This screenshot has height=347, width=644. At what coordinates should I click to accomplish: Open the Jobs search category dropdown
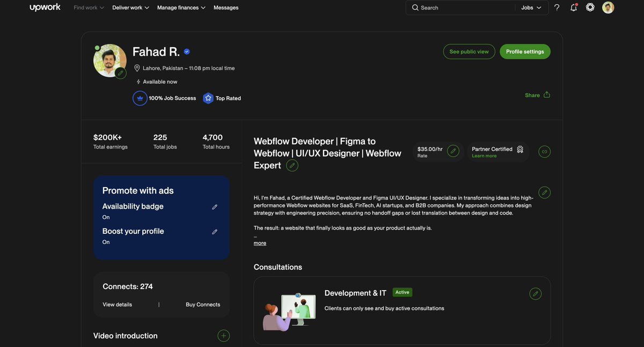tap(531, 8)
